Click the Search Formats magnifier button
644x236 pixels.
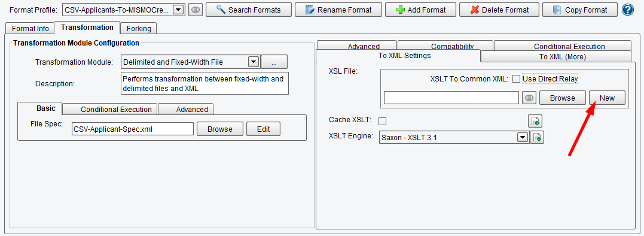(x=249, y=10)
